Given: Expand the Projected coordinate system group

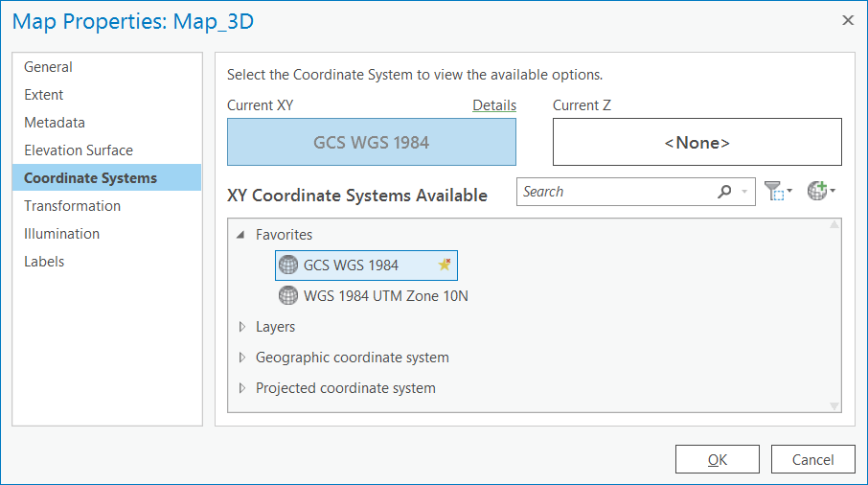Looking at the screenshot, I should tap(242, 388).
